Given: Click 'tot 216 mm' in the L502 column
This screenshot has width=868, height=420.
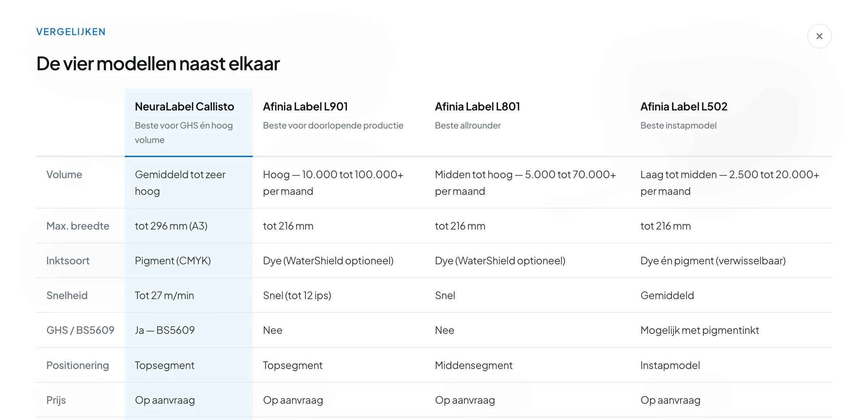Looking at the screenshot, I should [665, 226].
